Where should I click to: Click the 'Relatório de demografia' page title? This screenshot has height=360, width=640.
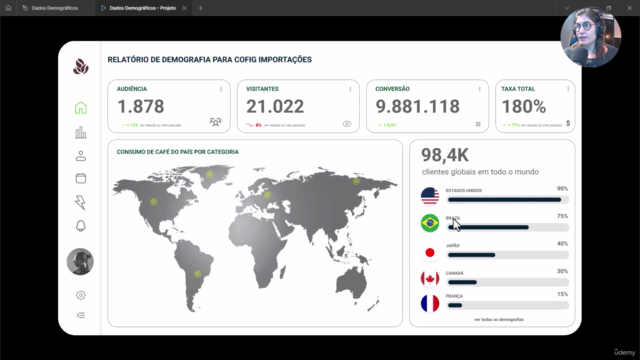(x=209, y=60)
